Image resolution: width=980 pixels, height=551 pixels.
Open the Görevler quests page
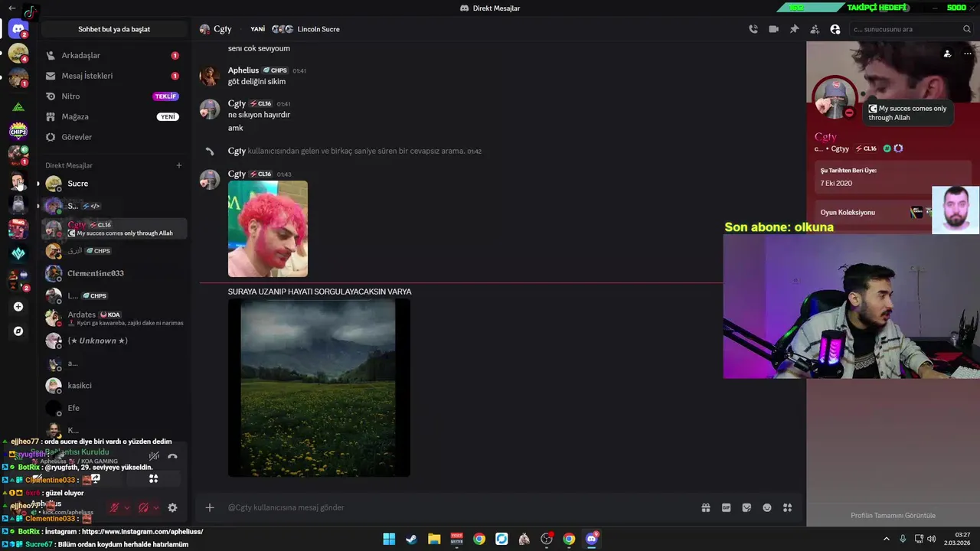click(x=113, y=137)
